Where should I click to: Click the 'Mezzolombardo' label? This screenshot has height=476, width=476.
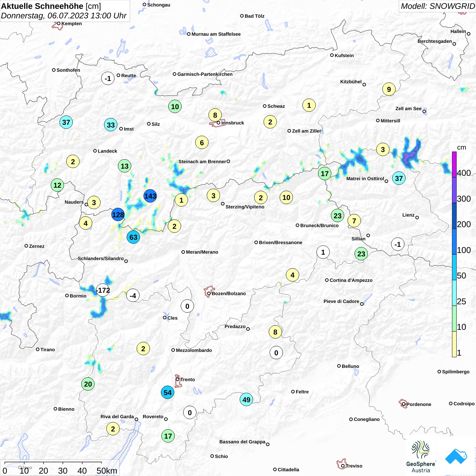tap(194, 350)
